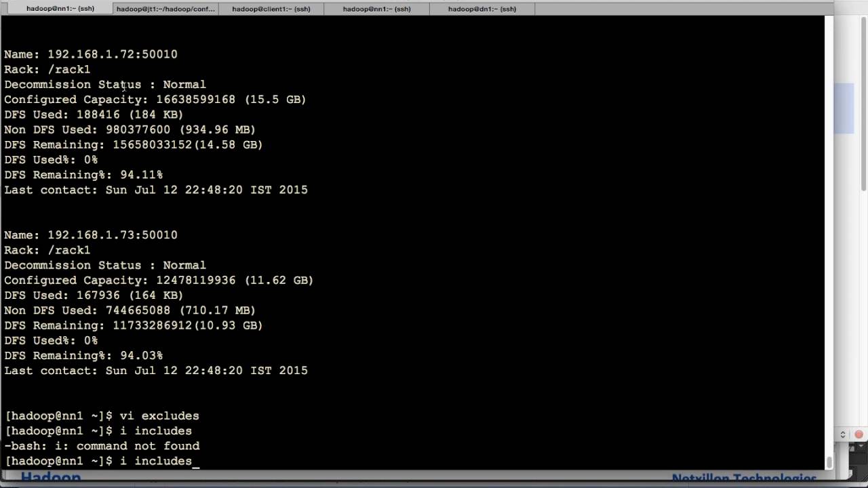Viewport: 868px width, 488px height.
Task: Click 'Configured Capacity: 16638599168 (15.5 GB)'
Action: tap(155, 100)
